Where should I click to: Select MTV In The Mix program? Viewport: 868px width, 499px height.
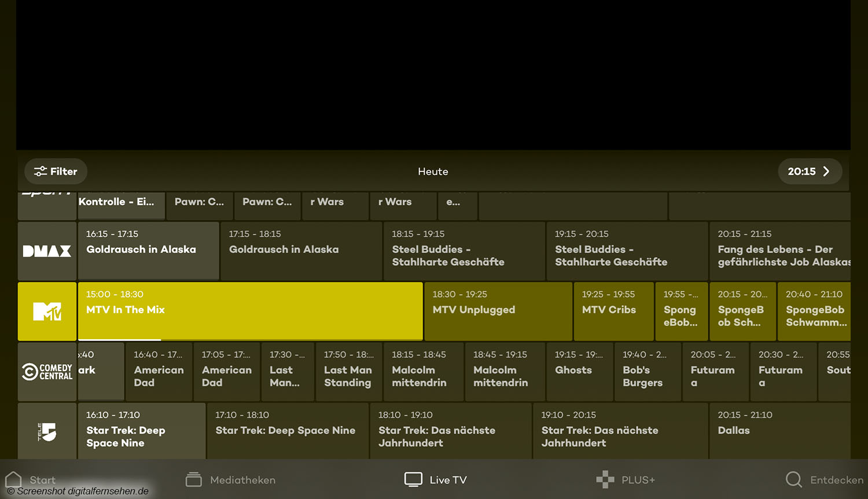(250, 310)
